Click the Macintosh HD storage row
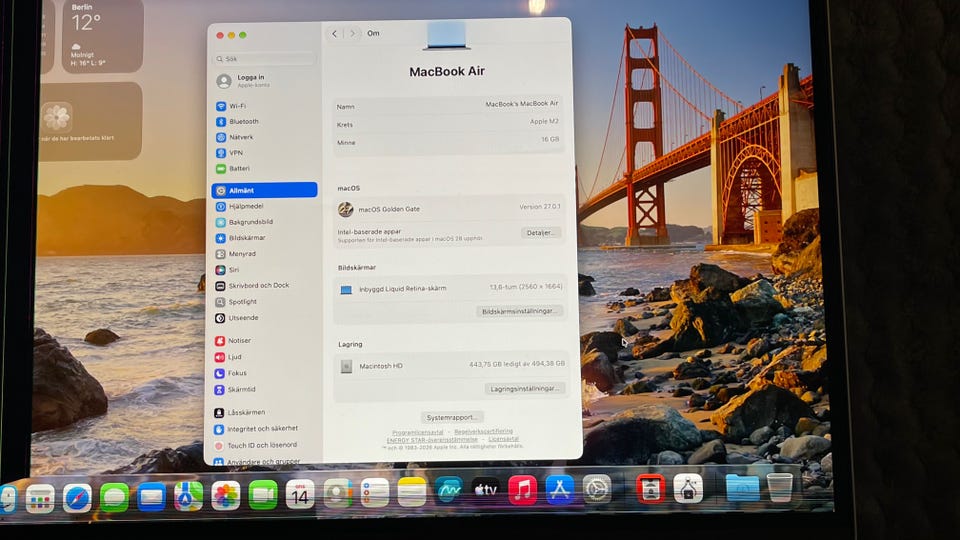 [451, 366]
